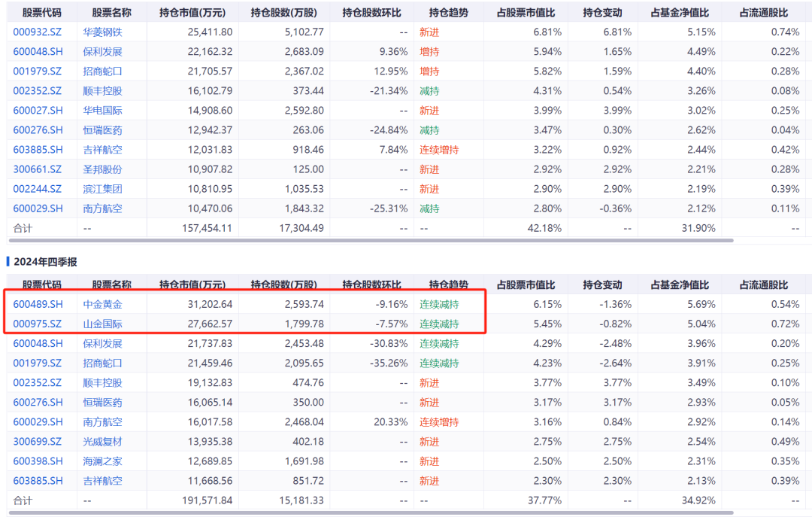This screenshot has height=517, width=812.
Task: Click upper table 占流通股比 column header
Action: (763, 13)
